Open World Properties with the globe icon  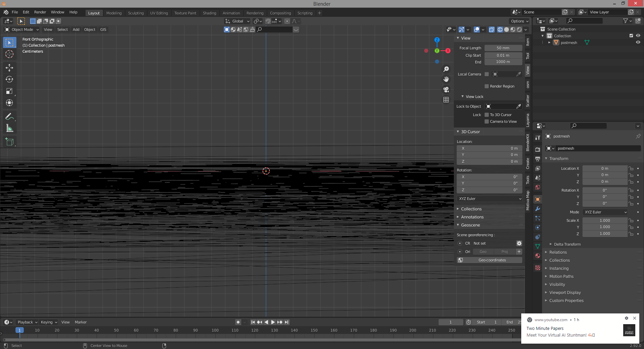tap(537, 188)
